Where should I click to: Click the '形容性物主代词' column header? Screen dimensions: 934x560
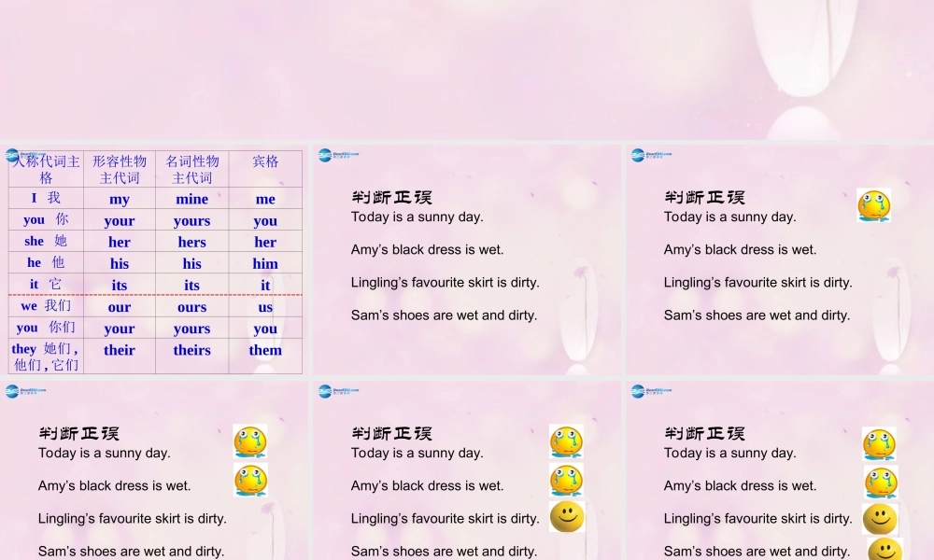pos(120,169)
